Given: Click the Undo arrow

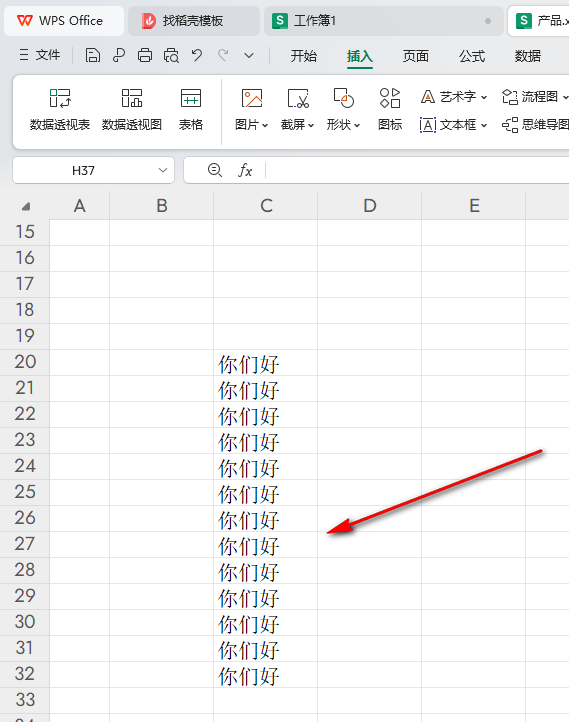Looking at the screenshot, I should (x=197, y=56).
